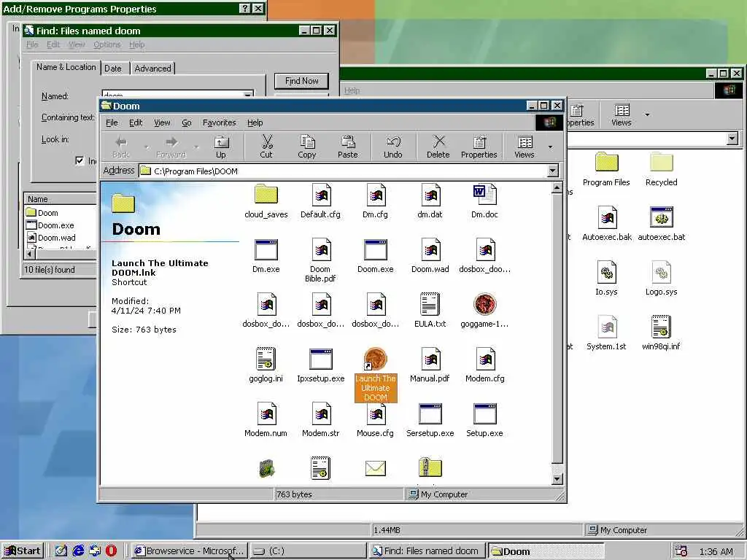
Task: Select the Manual.pdf file
Action: 430,365
